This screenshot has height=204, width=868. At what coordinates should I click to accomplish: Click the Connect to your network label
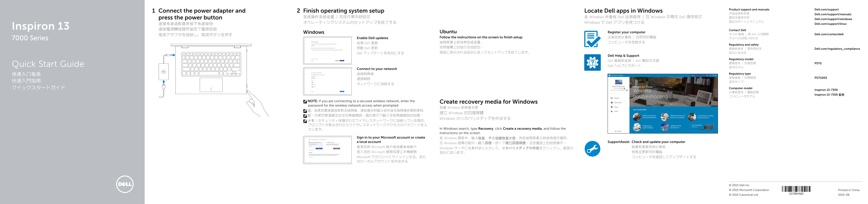(x=377, y=69)
